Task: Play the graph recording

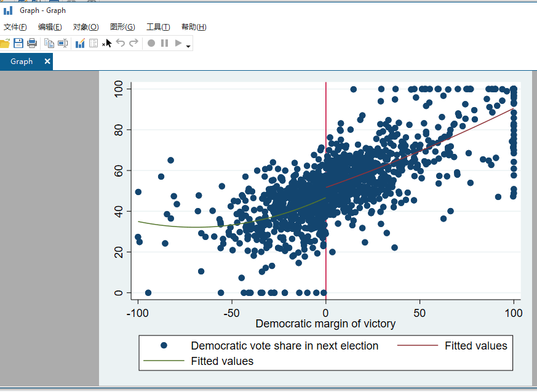Action: (x=178, y=43)
